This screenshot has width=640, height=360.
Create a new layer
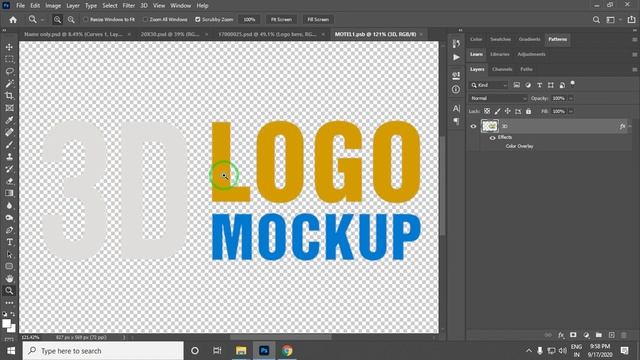(x=611, y=335)
